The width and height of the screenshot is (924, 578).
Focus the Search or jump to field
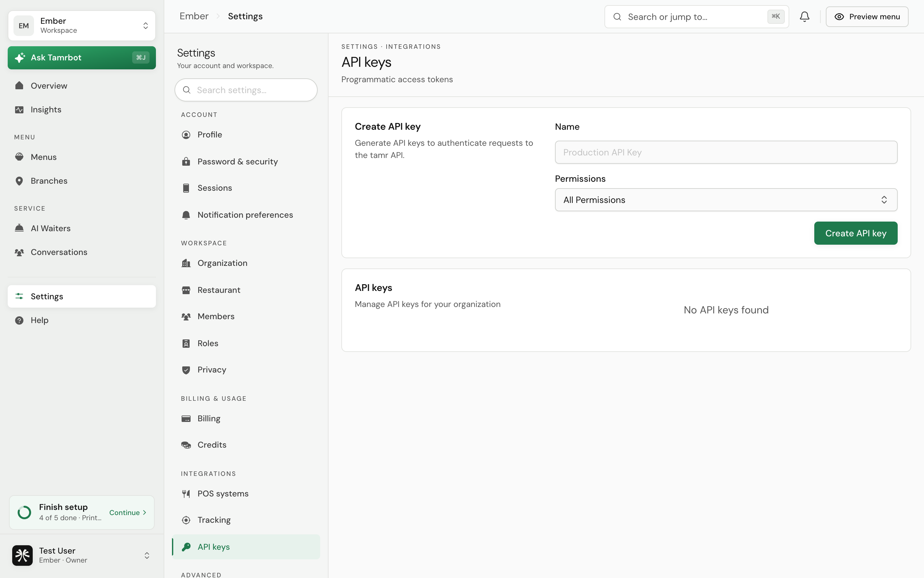click(x=697, y=17)
